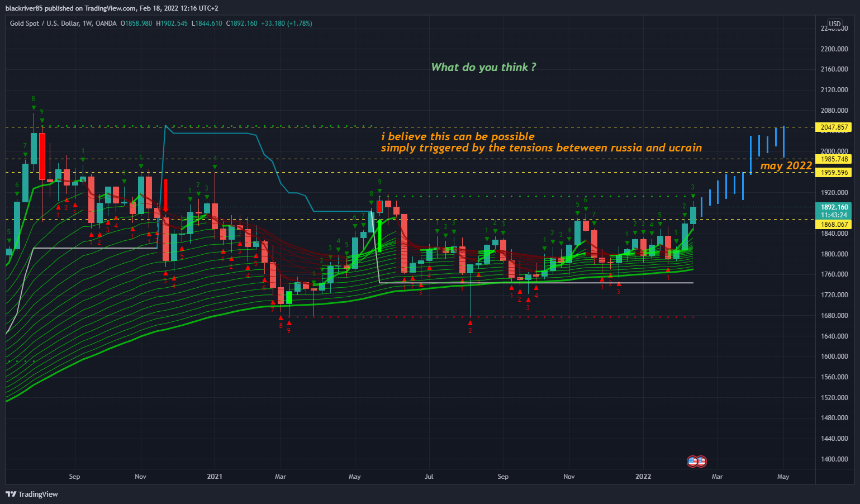Click the Mar label right after 2022
The image size is (860, 504).
[717, 477]
